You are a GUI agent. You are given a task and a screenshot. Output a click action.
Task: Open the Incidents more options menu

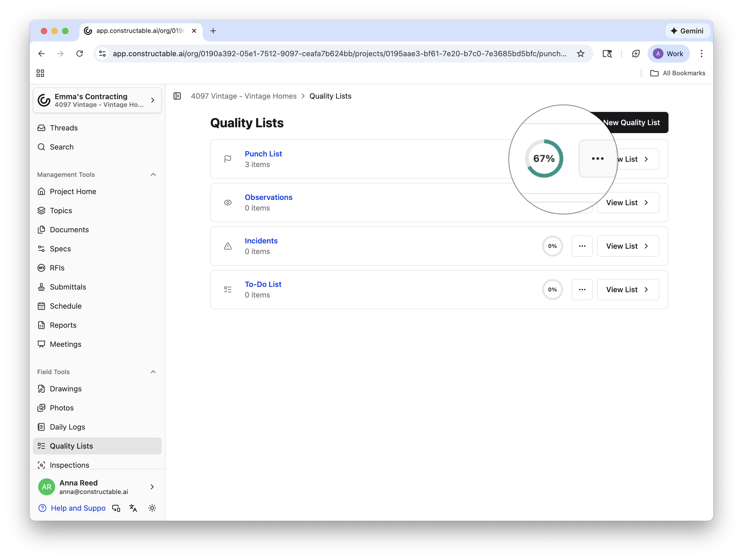point(582,246)
